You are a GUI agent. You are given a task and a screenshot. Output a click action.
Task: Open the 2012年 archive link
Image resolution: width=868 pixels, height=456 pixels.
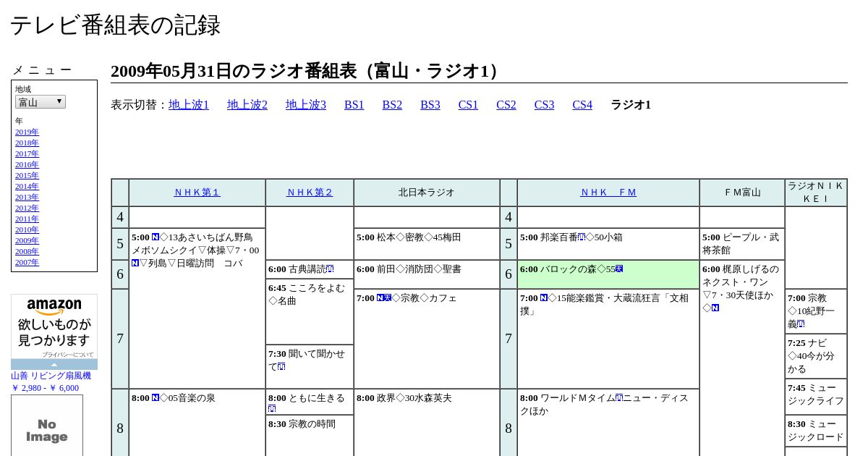(x=27, y=208)
